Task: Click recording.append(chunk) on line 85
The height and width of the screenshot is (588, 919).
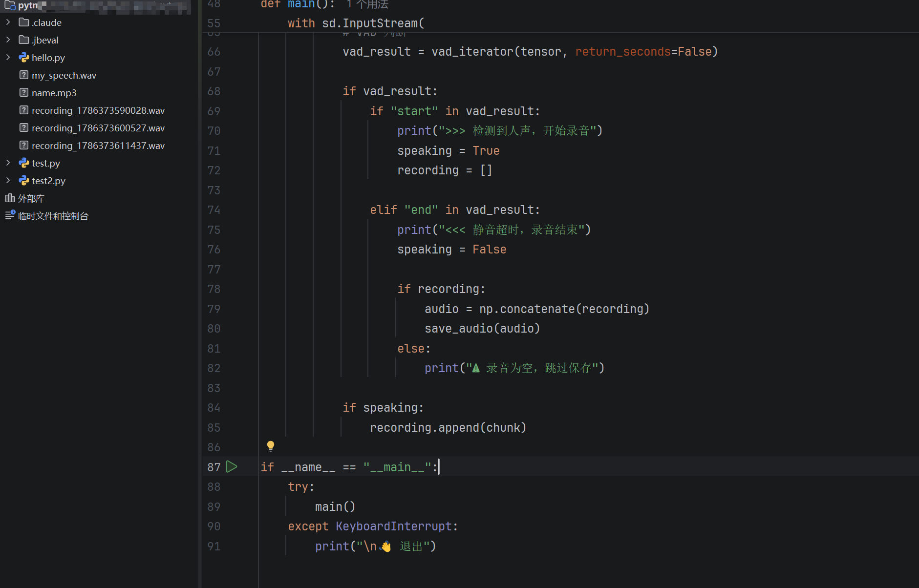Action: coord(448,428)
